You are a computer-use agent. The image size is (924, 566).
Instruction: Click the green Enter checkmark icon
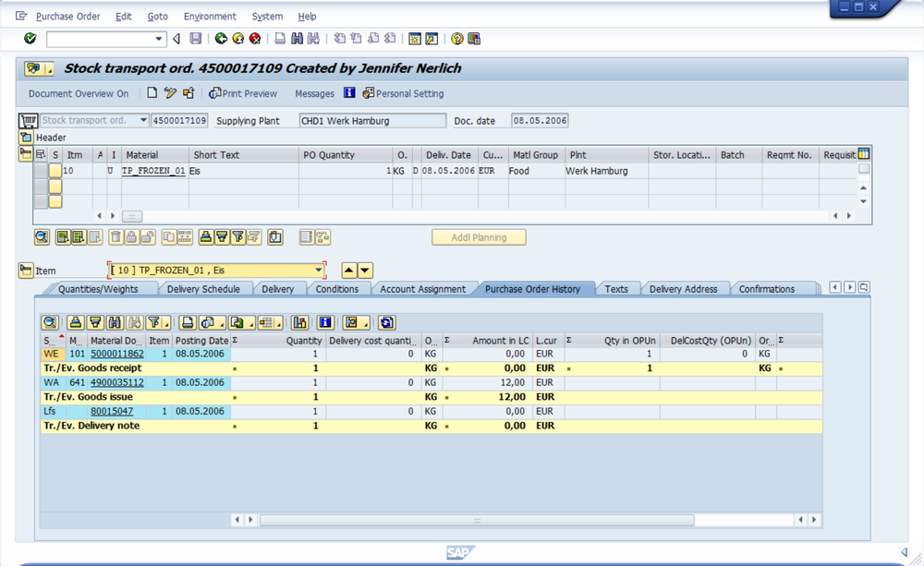click(30, 39)
